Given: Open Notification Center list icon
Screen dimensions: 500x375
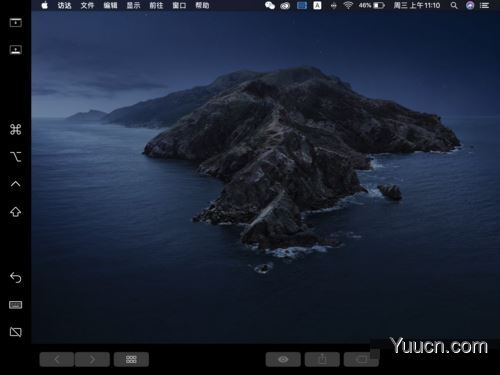Looking at the screenshot, I should pyautogui.click(x=484, y=5).
